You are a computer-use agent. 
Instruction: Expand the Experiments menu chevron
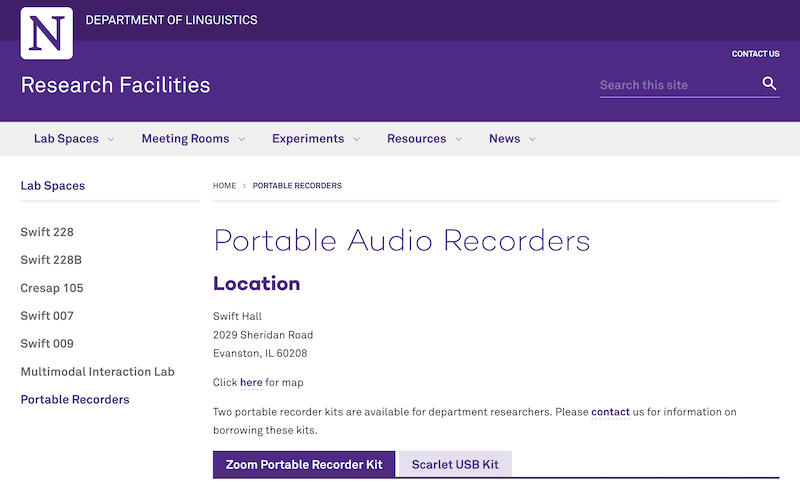point(357,139)
